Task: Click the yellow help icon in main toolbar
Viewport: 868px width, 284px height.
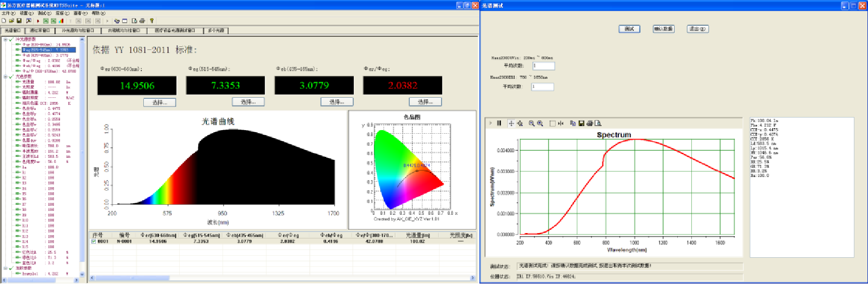Action: (x=151, y=21)
